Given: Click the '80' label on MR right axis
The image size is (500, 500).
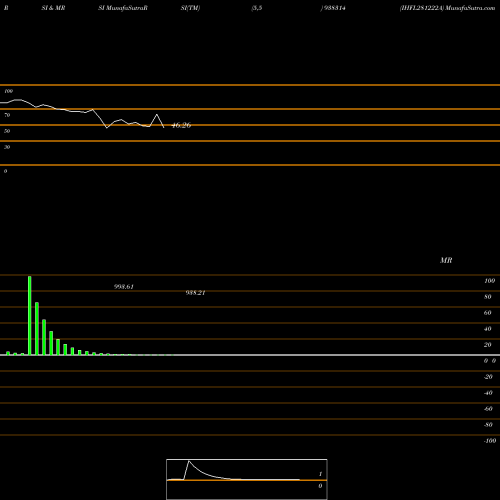Looking at the screenshot, I should coord(488,297).
